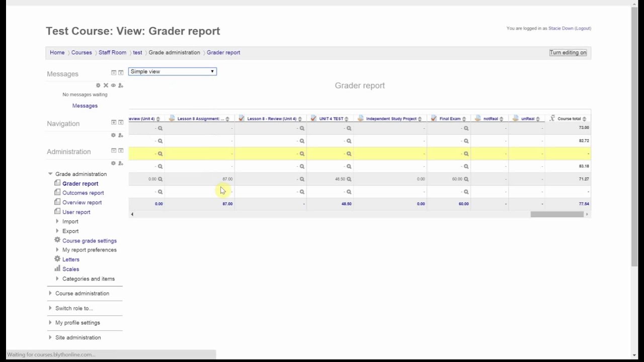Image resolution: width=644 pixels, height=362 pixels.
Task: Expand Course administration section
Action: pyautogui.click(x=50, y=293)
